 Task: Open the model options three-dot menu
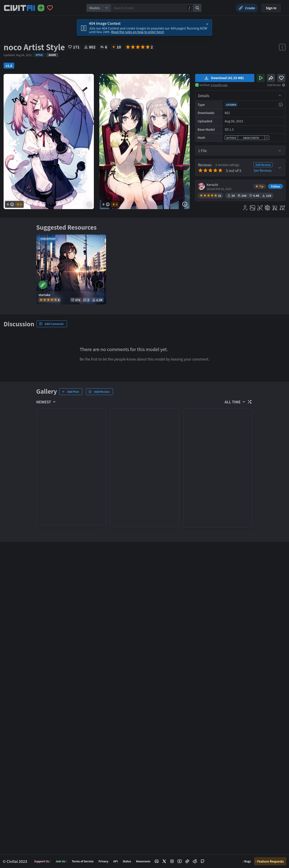pos(282,47)
